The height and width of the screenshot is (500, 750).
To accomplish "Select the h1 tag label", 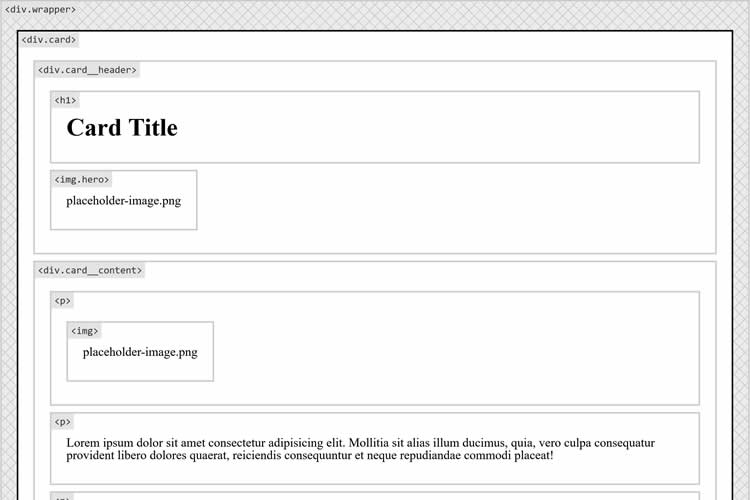I will (64, 100).
